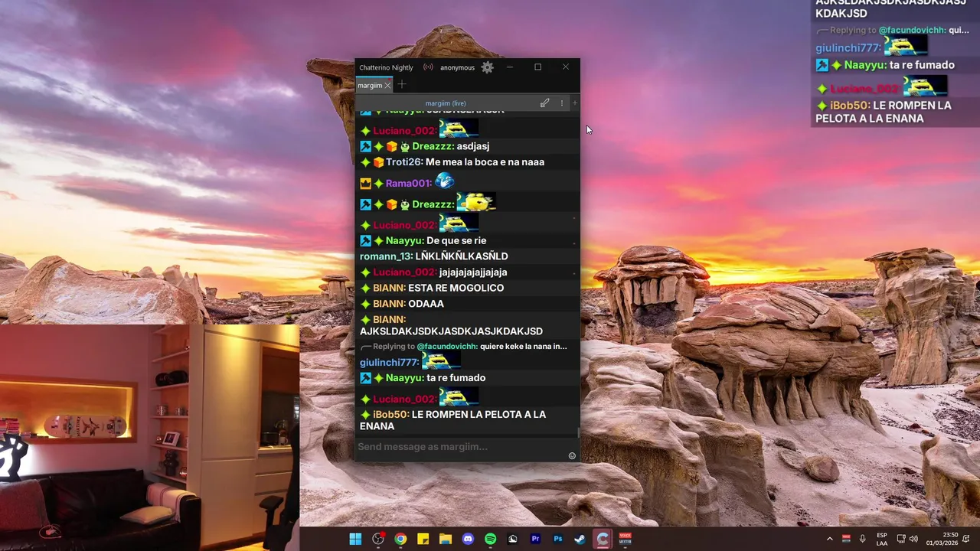Screen dimensions: 980x551
Task: Toggle streamer mode icon in title bar
Action: pyautogui.click(x=428, y=67)
